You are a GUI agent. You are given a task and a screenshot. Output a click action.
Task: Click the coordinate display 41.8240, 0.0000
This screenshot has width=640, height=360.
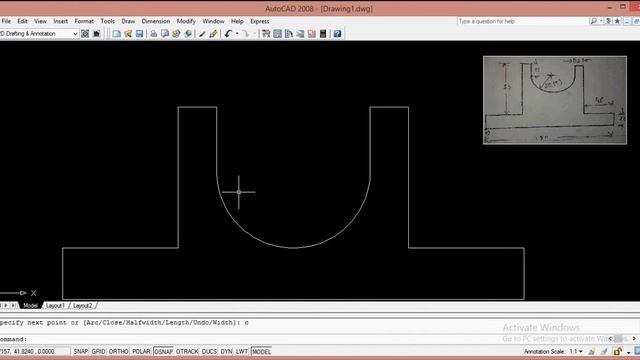[x=35, y=351]
